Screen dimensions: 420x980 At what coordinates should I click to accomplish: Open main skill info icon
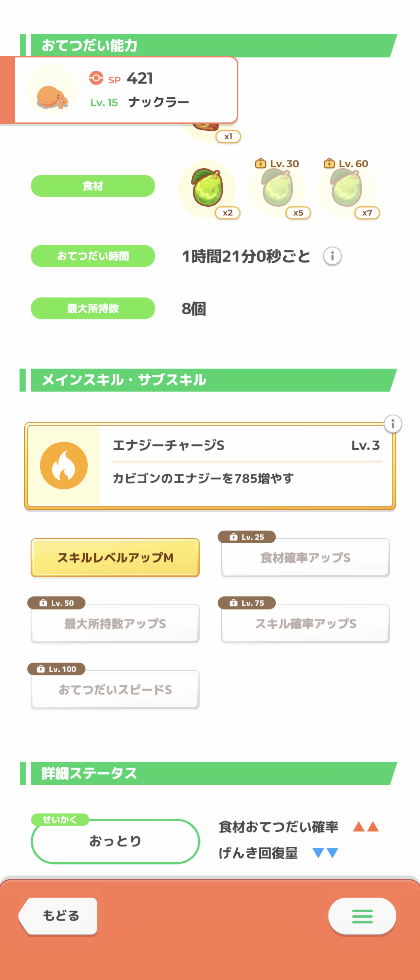pyautogui.click(x=393, y=424)
